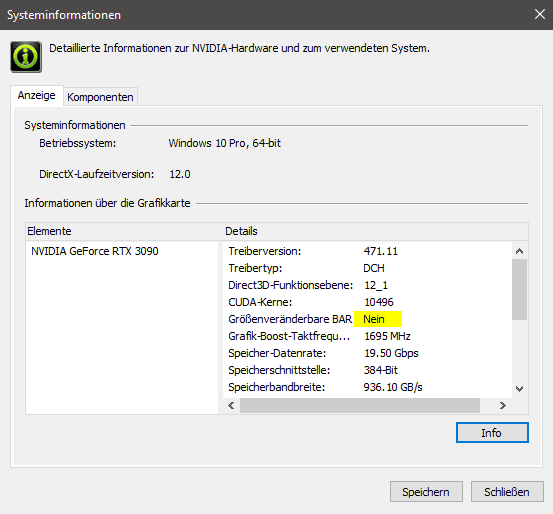Select driver version value 471.11

(x=381, y=251)
